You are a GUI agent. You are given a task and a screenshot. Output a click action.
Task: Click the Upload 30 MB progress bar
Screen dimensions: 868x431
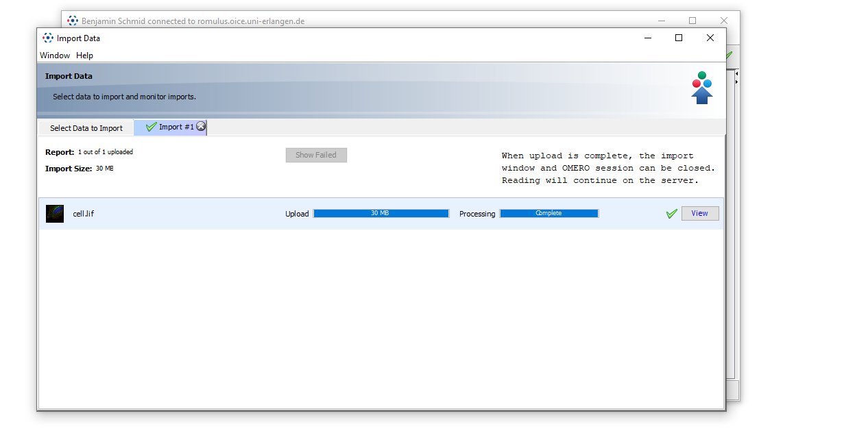click(381, 214)
